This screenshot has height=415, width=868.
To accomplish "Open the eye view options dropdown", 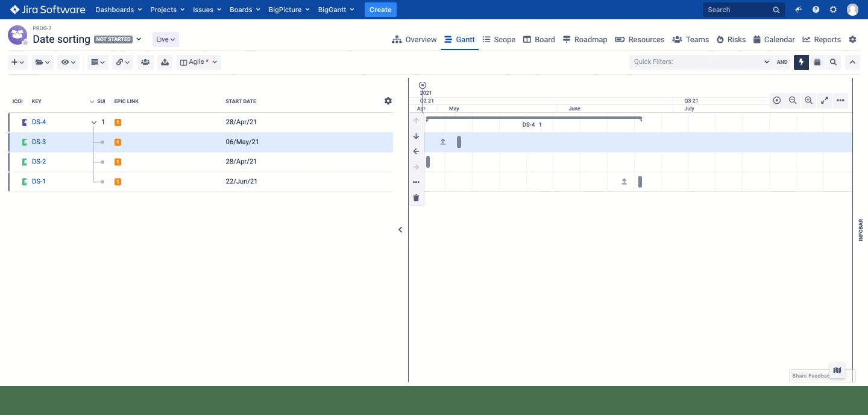I will pos(68,62).
